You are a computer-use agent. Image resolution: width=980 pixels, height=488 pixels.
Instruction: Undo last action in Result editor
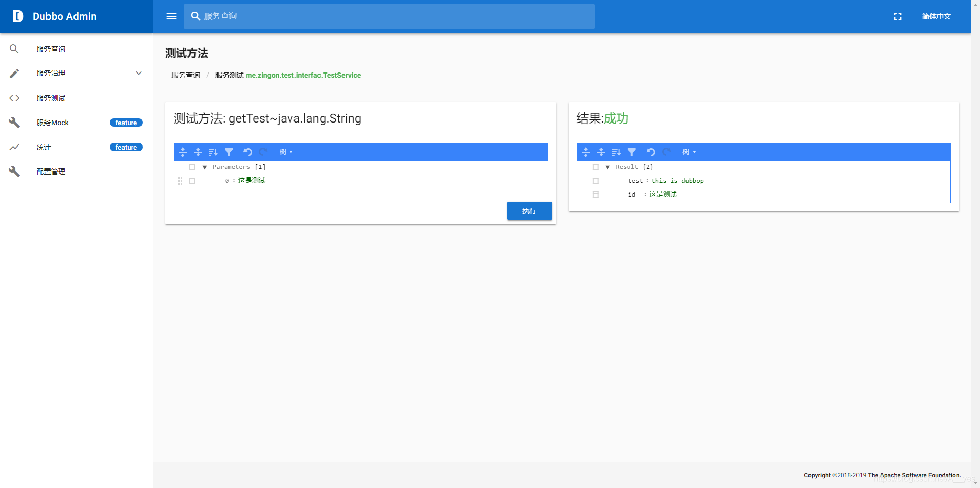[x=651, y=152]
